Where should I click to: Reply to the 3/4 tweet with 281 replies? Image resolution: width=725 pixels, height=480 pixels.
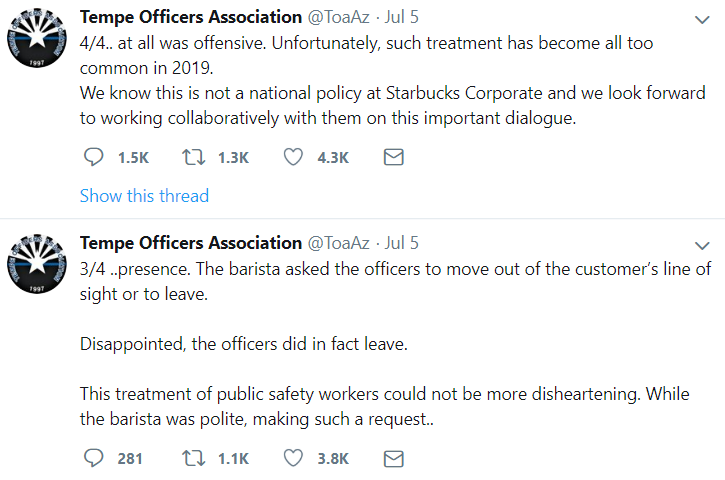pos(92,459)
